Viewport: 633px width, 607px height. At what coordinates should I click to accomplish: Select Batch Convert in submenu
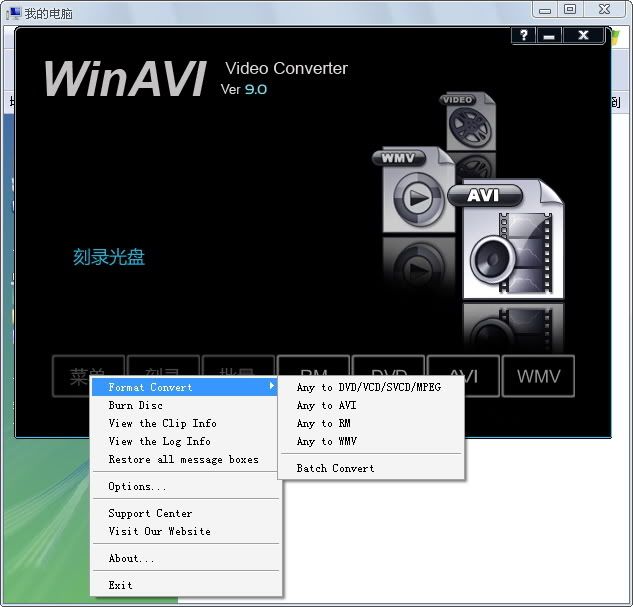point(335,468)
